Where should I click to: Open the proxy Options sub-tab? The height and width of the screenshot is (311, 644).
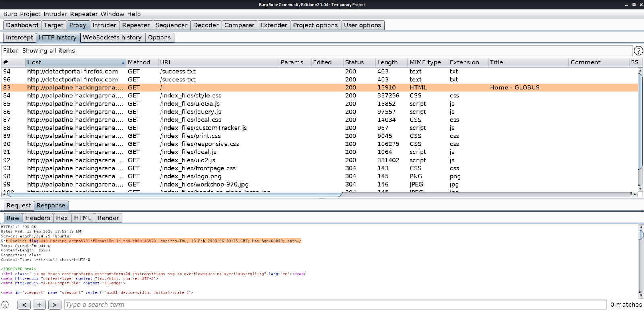coord(159,37)
